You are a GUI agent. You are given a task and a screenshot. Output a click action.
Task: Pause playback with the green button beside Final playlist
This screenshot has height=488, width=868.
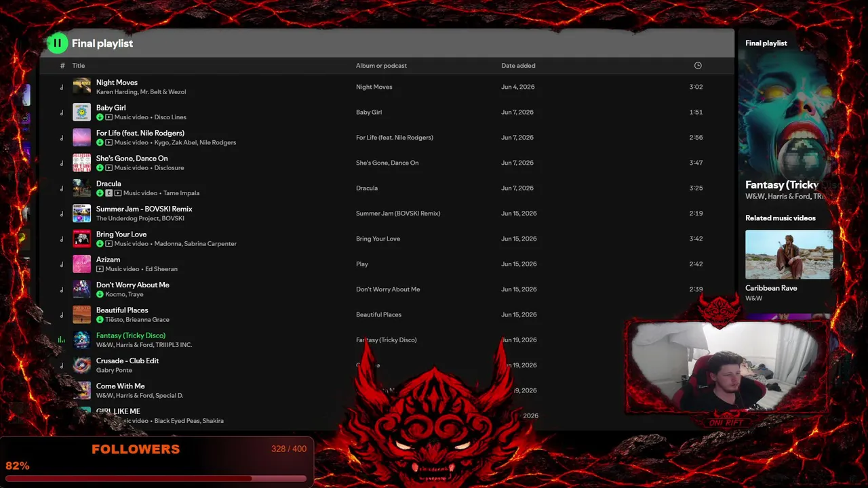tap(58, 43)
